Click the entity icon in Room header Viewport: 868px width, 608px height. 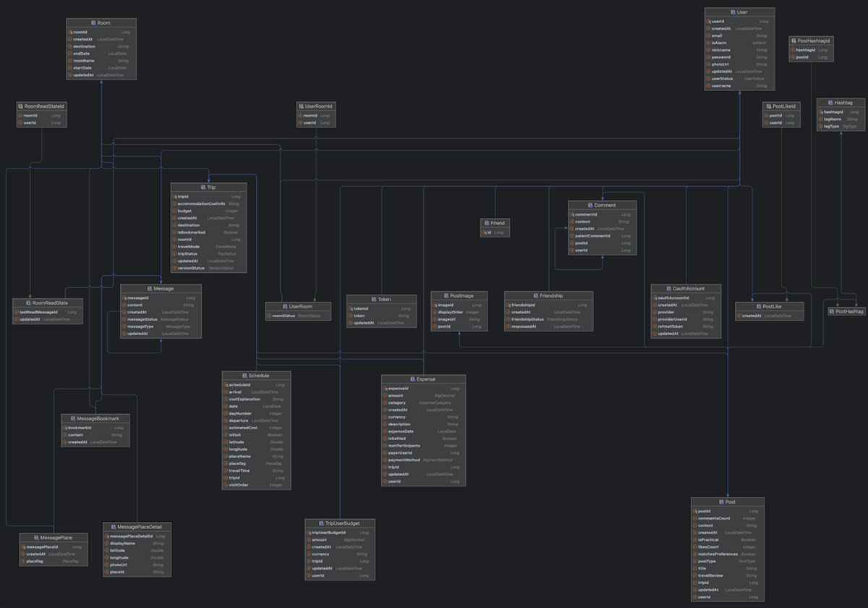point(93,23)
